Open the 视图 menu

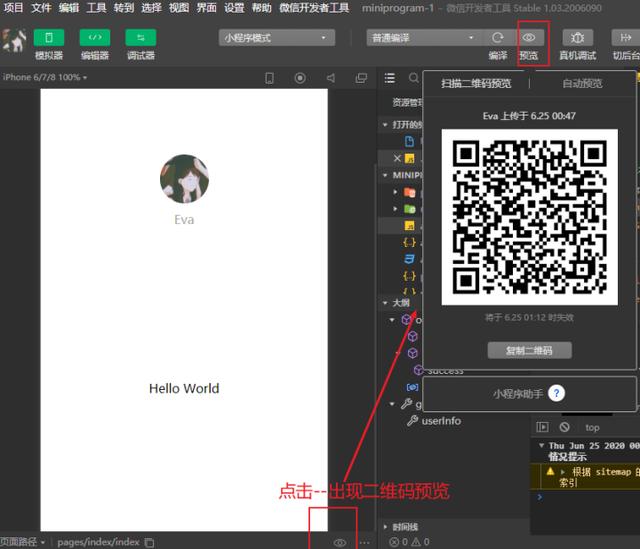coord(179,8)
